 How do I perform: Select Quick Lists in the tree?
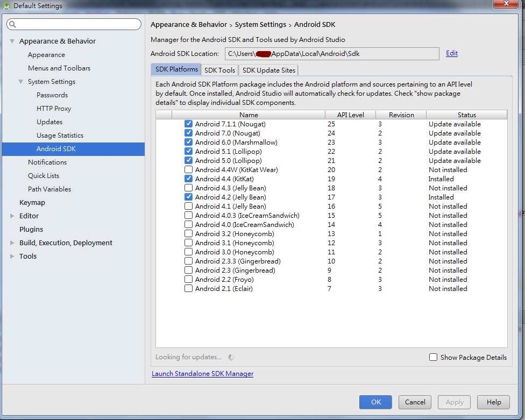[x=44, y=175]
